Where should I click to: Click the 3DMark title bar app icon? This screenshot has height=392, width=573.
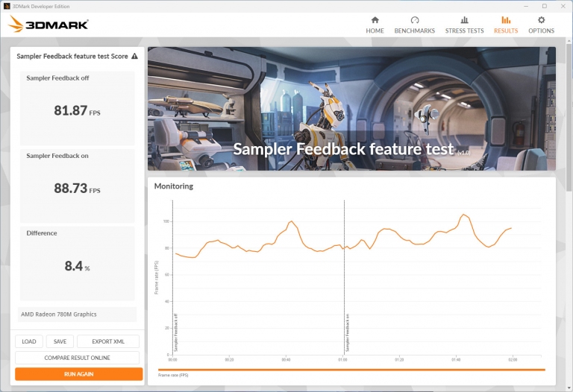pos(7,6)
